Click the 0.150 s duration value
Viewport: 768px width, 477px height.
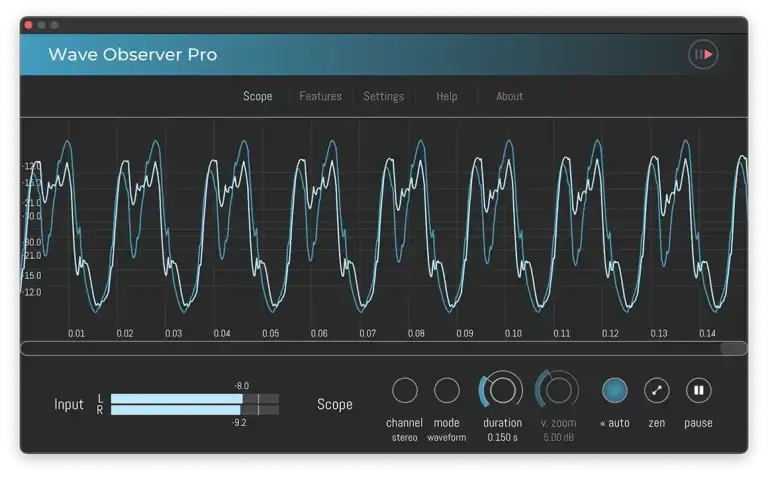pyautogui.click(x=502, y=437)
